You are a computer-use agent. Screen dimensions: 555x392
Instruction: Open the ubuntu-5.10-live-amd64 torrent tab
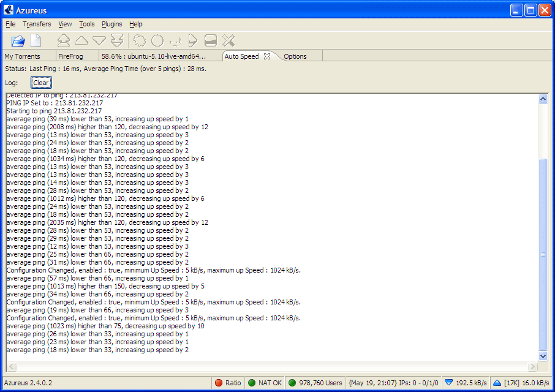click(160, 56)
